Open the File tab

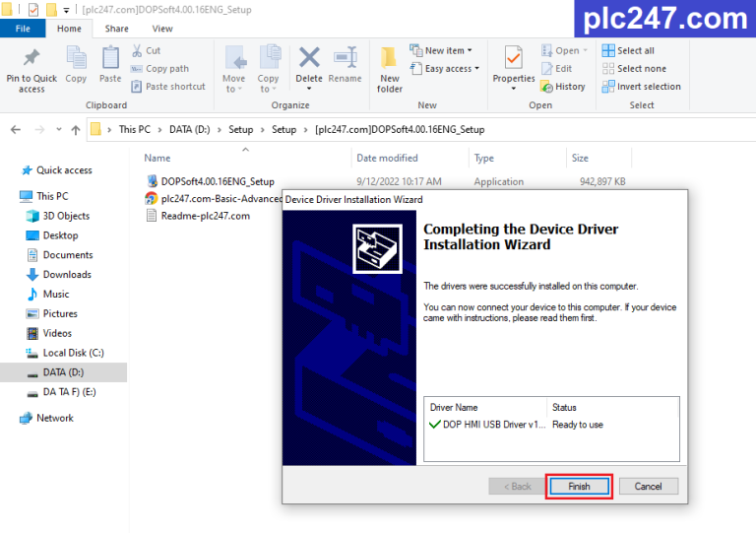click(x=23, y=29)
